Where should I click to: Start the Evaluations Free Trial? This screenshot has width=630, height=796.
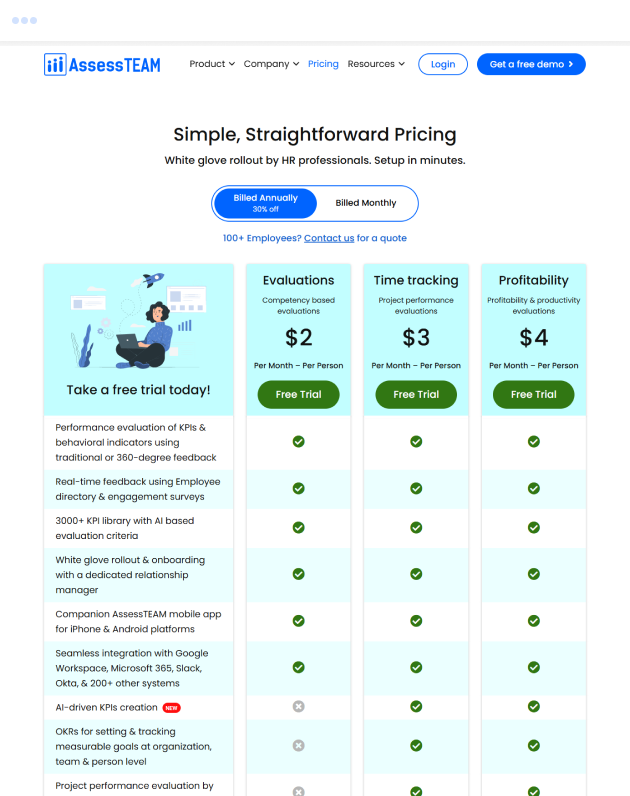pos(298,394)
